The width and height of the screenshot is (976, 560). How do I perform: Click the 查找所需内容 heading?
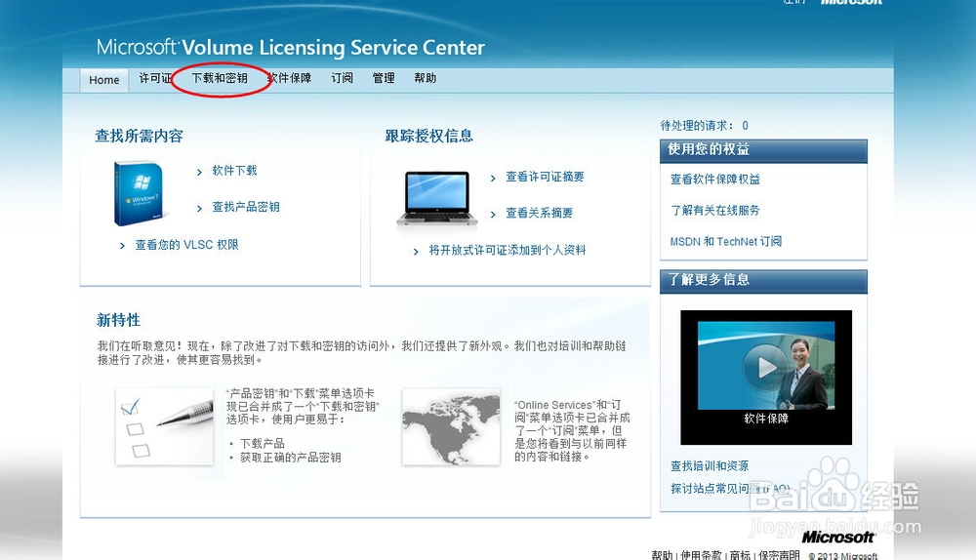point(139,136)
